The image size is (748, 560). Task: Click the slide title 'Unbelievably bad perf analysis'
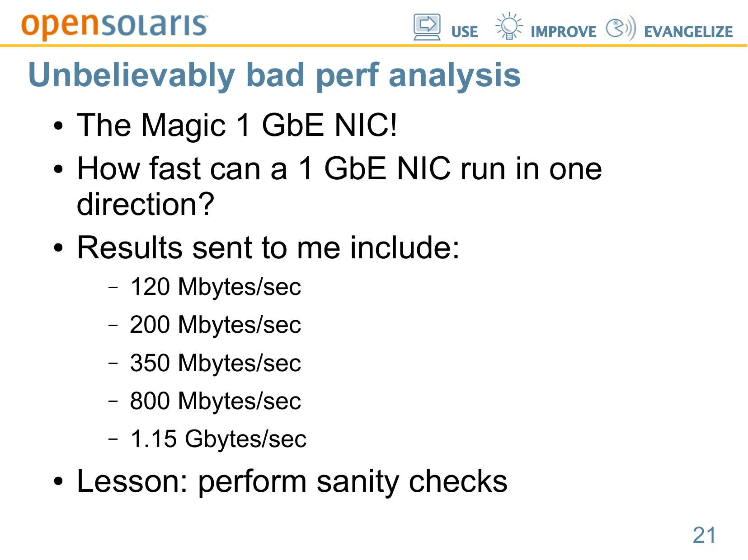[x=274, y=75]
